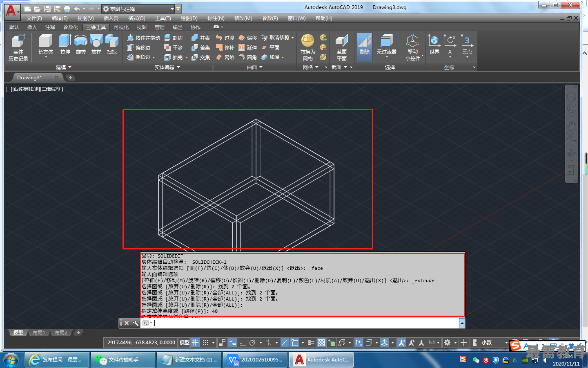588x368 pixels.
Task: Click 转换为网格 convert to mesh
Action: coord(308,47)
